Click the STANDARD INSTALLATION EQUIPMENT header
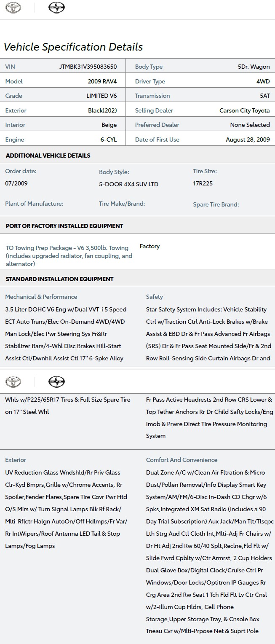 pyautogui.click(x=59, y=279)
